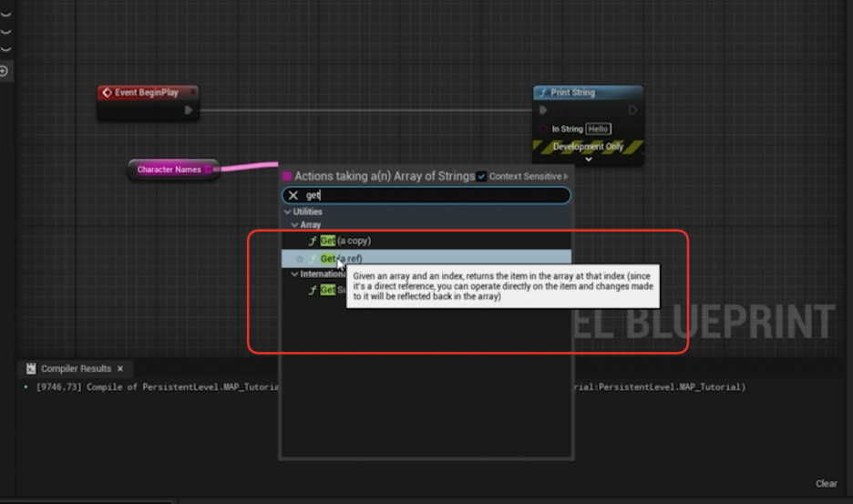
Task: Click Development Only label on Print String
Action: click(x=588, y=147)
